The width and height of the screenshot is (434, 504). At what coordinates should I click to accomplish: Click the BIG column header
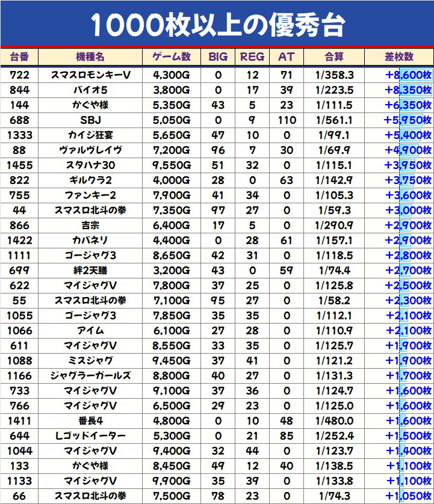coord(218,57)
